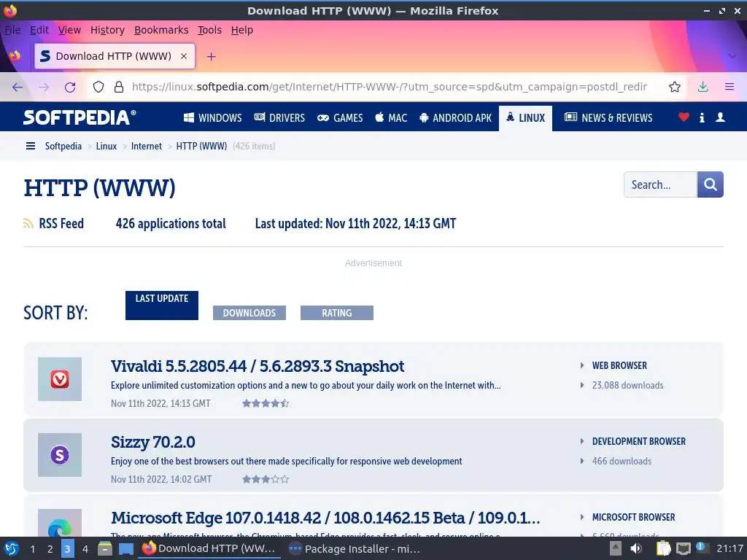Click the show desktop taskbar icon

[125, 549]
